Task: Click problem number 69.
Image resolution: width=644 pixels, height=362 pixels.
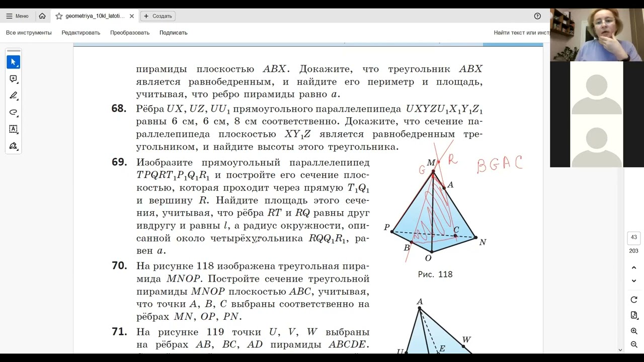Action: [119, 162]
